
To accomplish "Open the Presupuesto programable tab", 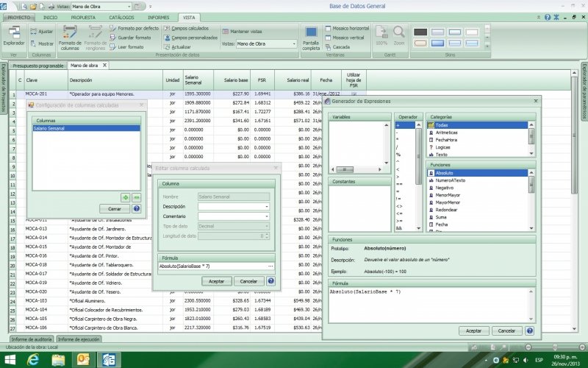I will [x=37, y=66].
